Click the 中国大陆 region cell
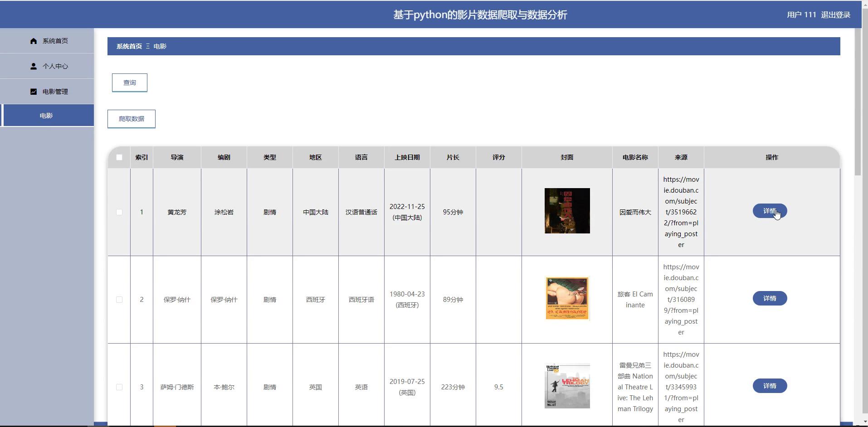 (316, 212)
